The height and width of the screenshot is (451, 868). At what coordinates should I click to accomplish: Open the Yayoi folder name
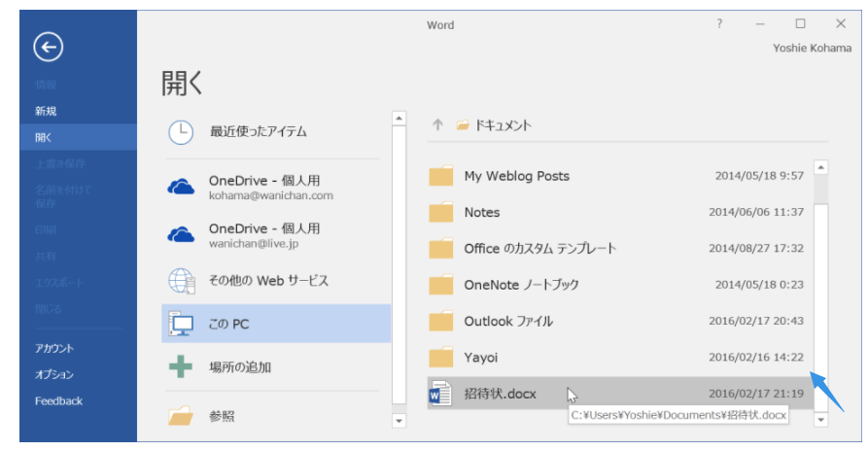point(480,358)
